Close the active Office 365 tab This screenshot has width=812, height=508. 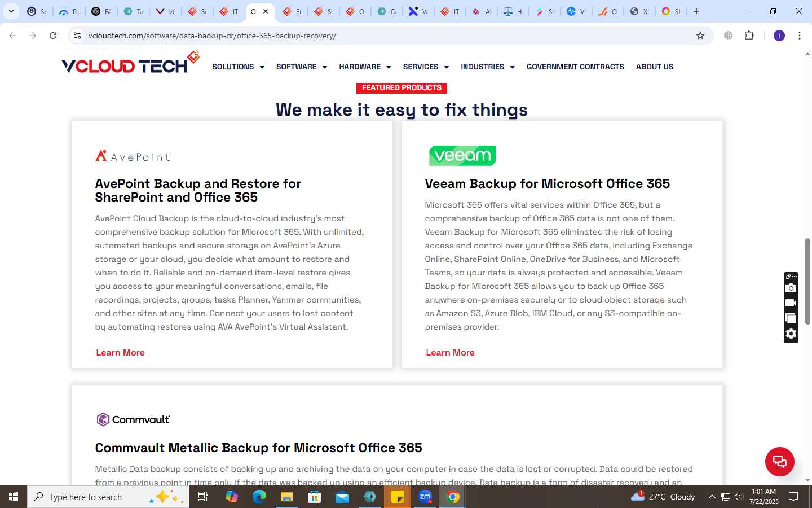(x=266, y=11)
